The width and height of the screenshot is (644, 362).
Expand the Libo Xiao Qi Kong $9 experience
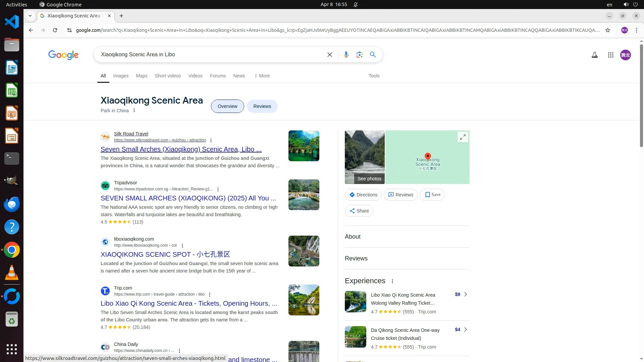pos(465,294)
